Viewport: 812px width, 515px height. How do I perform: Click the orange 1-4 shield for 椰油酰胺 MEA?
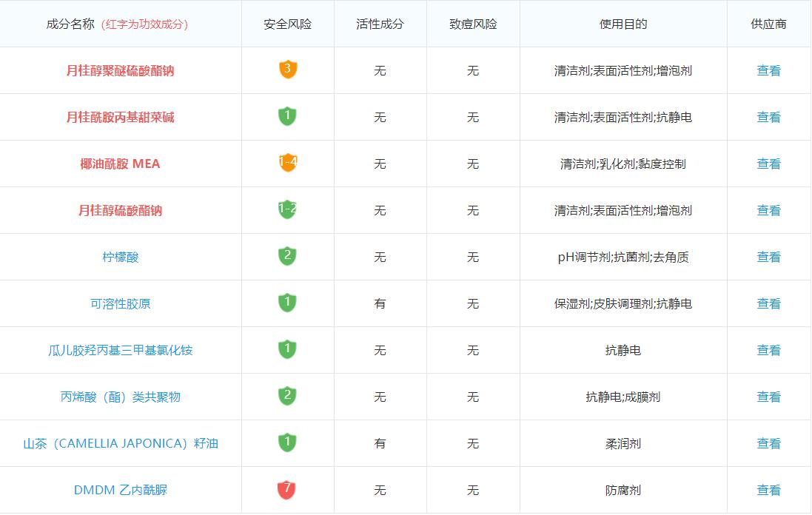(288, 163)
